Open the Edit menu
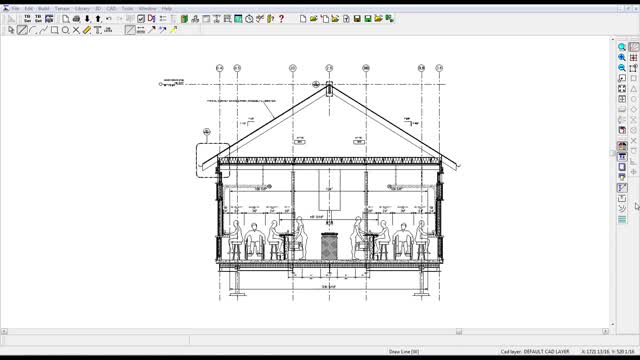This screenshot has width=640, height=360. coord(29,9)
